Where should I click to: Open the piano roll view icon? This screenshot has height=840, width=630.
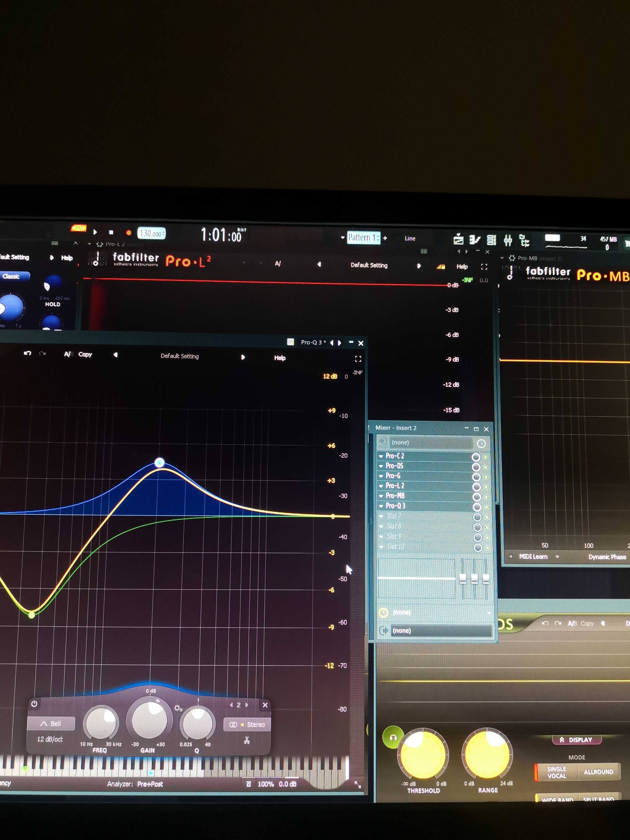[475, 240]
